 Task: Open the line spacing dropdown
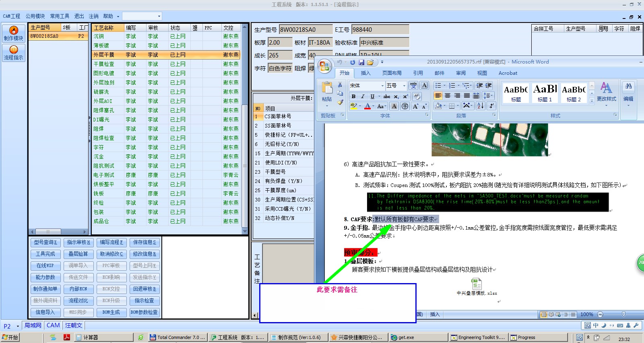click(488, 96)
